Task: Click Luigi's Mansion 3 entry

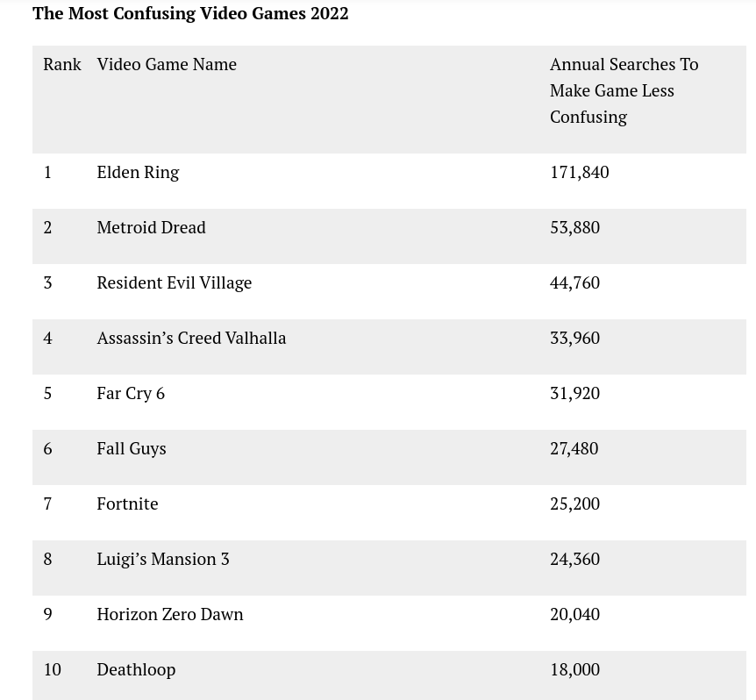Action: click(163, 560)
